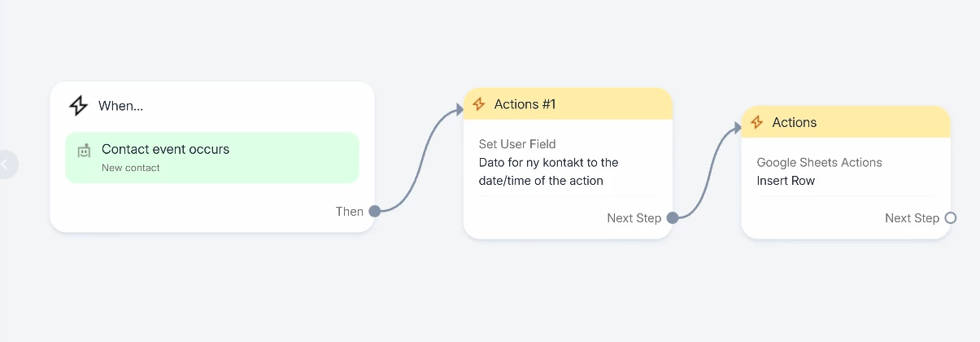The height and width of the screenshot is (342, 980).
Task: Click the When... trigger node title
Action: tap(120, 106)
